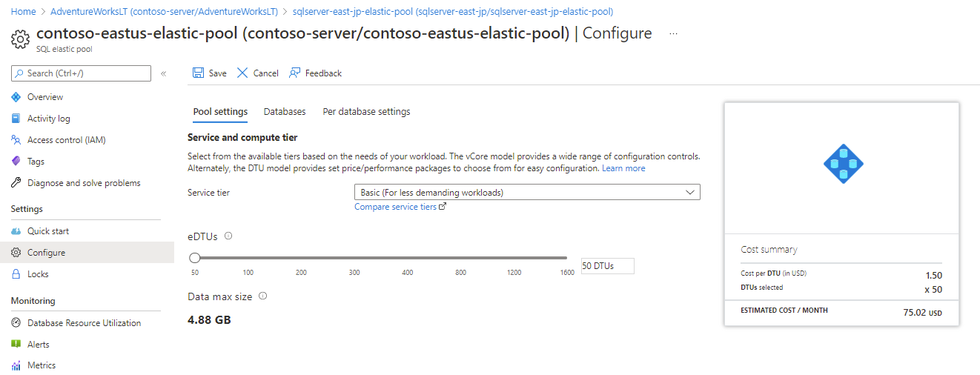Click the Database Resource Utilization gauge icon

tap(16, 323)
